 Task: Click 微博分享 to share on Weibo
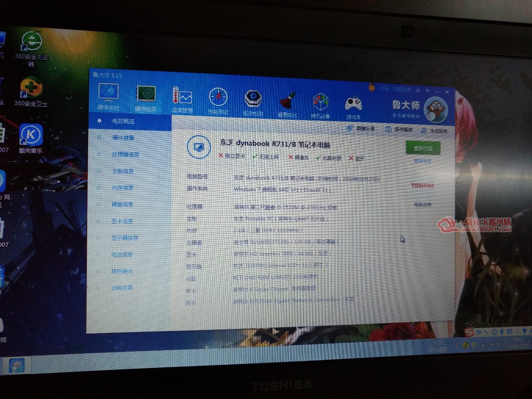coord(361,128)
